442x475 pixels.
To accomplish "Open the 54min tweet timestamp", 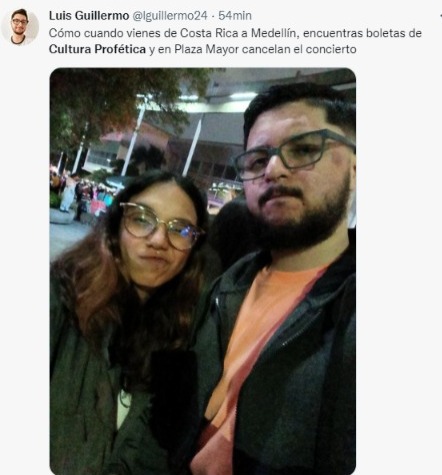I will [235, 16].
